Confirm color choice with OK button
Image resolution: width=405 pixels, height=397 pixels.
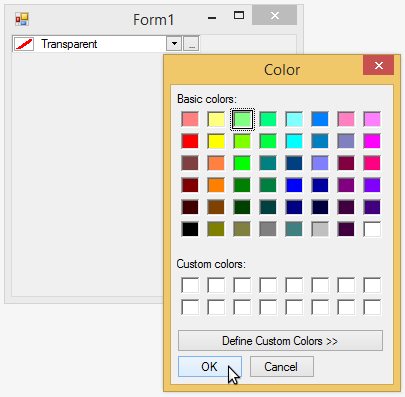[210, 367]
